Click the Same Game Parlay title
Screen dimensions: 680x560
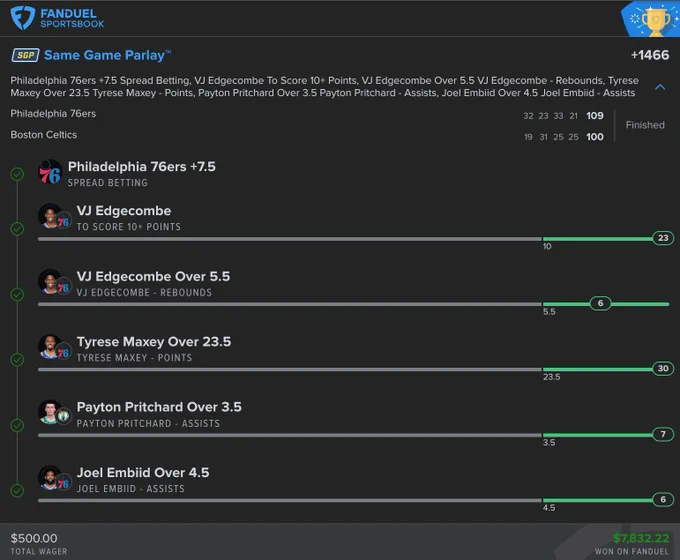coord(107,56)
